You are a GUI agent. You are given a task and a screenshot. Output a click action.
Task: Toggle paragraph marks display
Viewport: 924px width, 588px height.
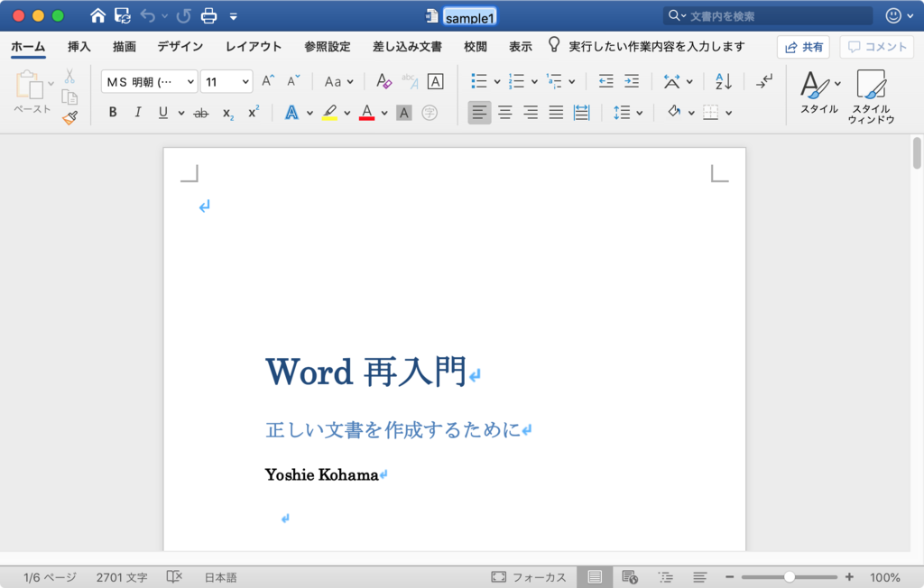pyautogui.click(x=764, y=81)
